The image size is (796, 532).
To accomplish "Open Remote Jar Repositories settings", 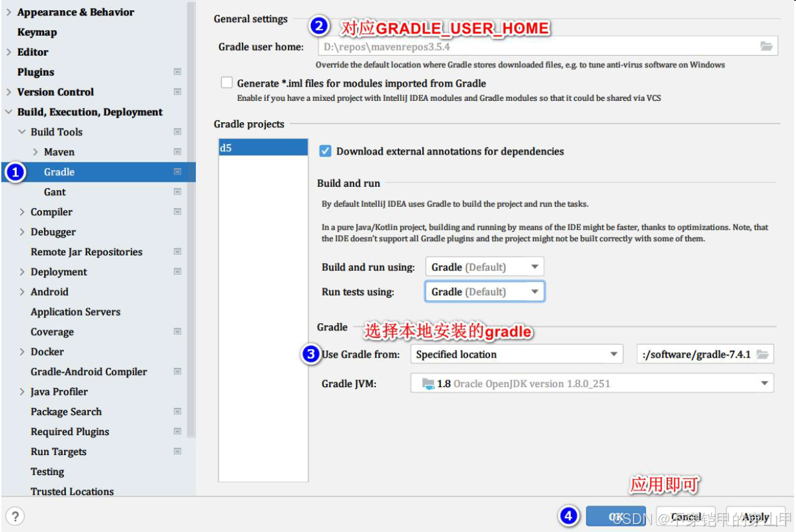I will (x=87, y=252).
